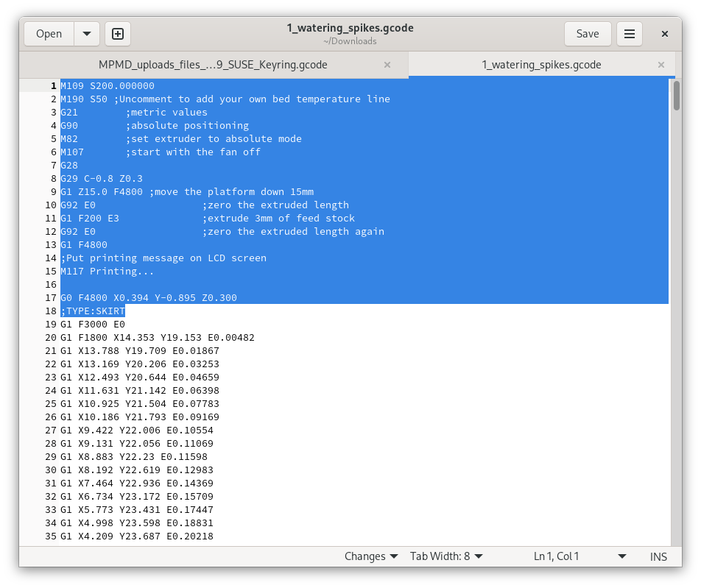Open the Tab Width dropdown
This screenshot has width=701, height=588.
tap(446, 556)
